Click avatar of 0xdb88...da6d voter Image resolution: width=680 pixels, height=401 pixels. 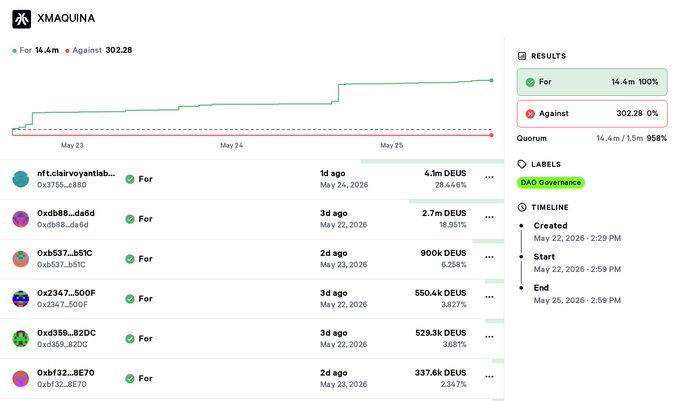point(20,219)
